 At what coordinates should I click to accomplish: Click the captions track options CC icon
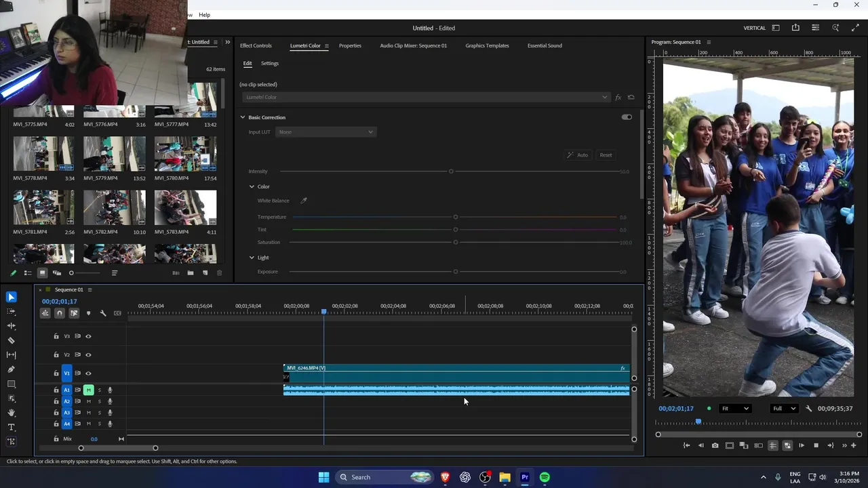(x=117, y=313)
